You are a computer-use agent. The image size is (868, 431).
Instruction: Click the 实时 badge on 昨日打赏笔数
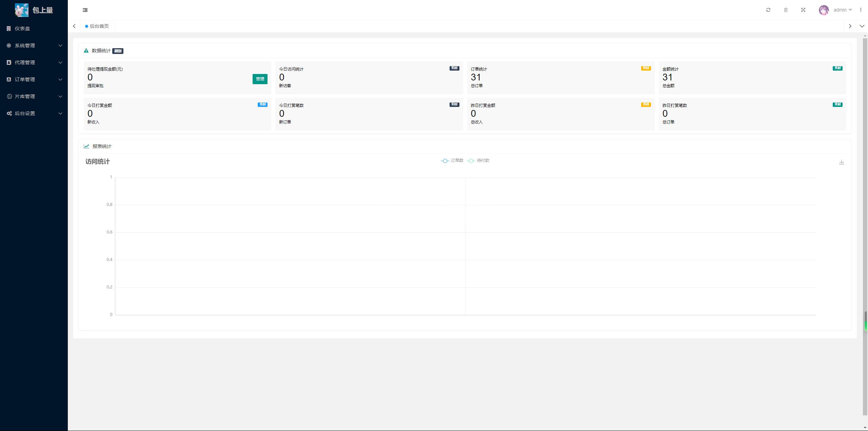[x=837, y=105]
